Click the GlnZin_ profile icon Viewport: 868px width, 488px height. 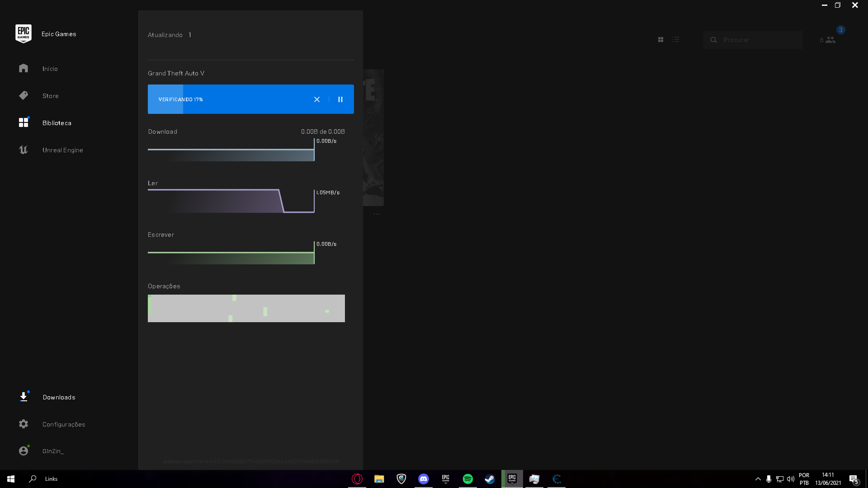tap(23, 450)
